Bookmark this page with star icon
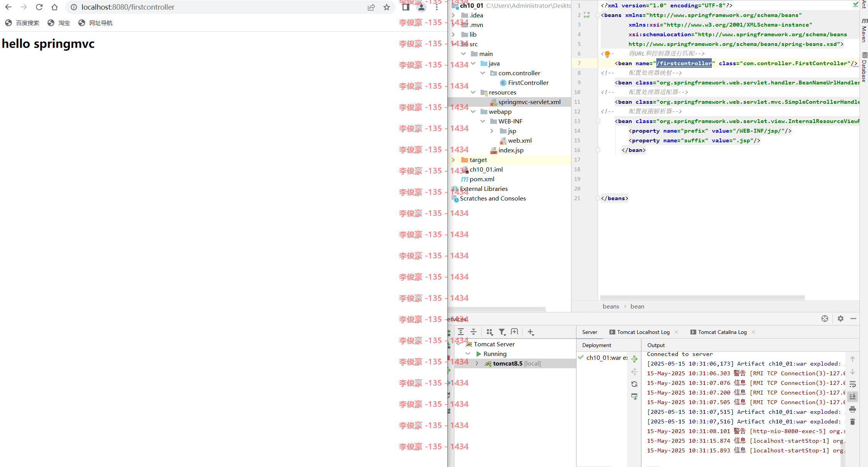The height and width of the screenshot is (467, 868). pos(387,7)
